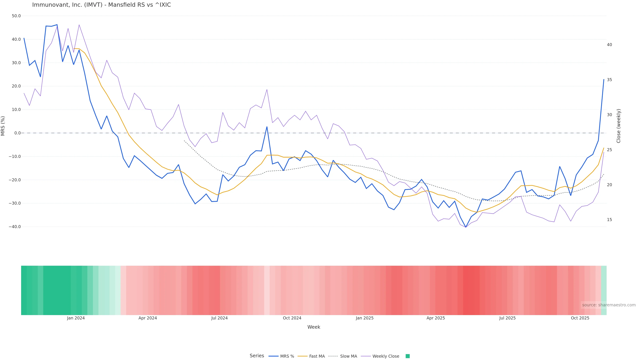644x362 pixels.
Task: Click the MRS (%) y-axis title
Action: [x=3, y=126]
